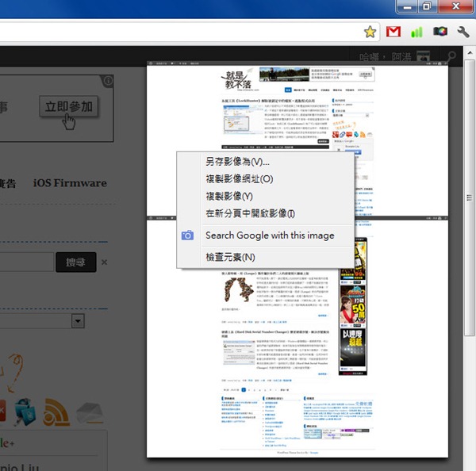This screenshot has width=476, height=471.
Task: Click the orange RSS feed icon
Action: click(56, 412)
